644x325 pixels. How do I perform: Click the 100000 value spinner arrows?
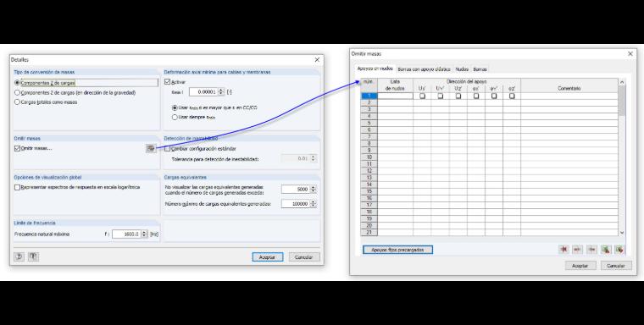[313, 203]
